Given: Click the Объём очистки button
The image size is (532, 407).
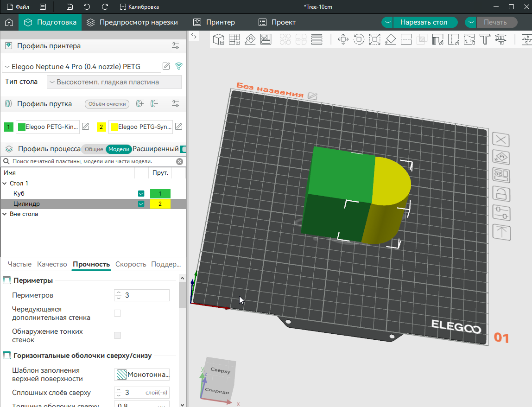Looking at the screenshot, I should tap(107, 104).
